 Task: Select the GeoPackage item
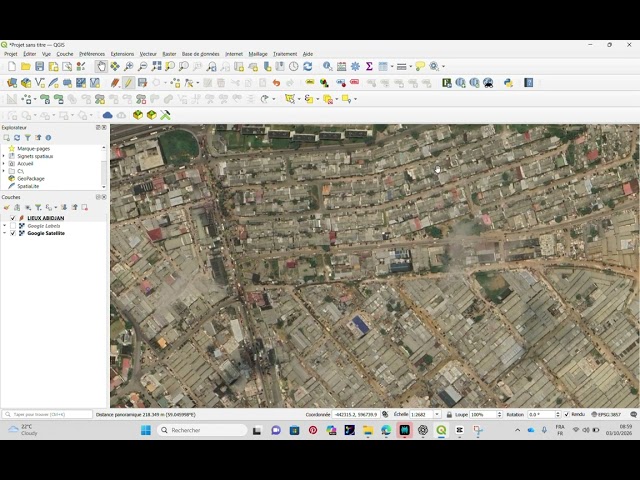coord(31,178)
